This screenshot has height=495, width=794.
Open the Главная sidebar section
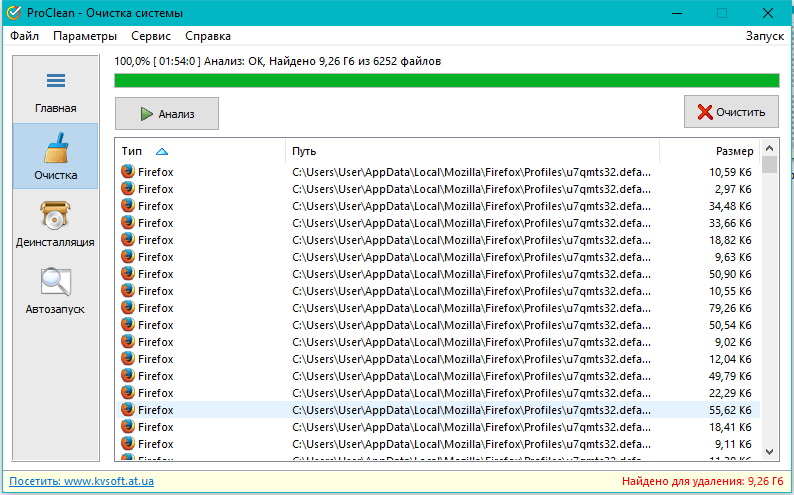[x=56, y=90]
